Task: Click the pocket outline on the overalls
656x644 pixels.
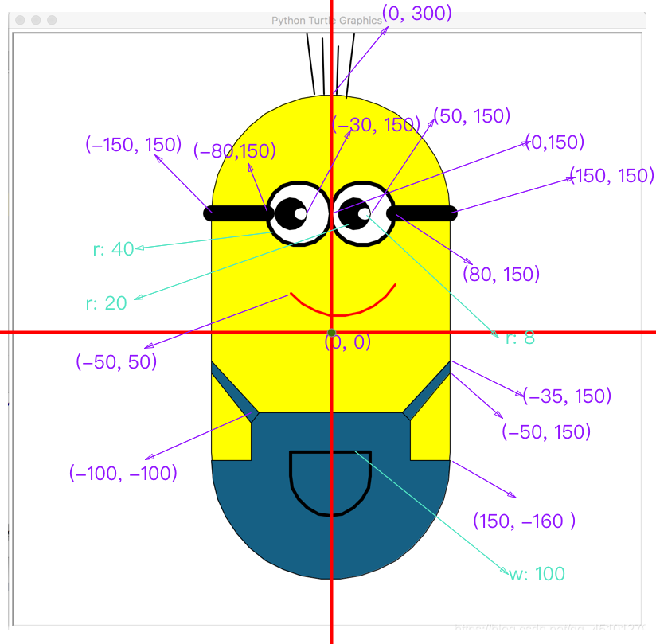Action: click(330, 483)
